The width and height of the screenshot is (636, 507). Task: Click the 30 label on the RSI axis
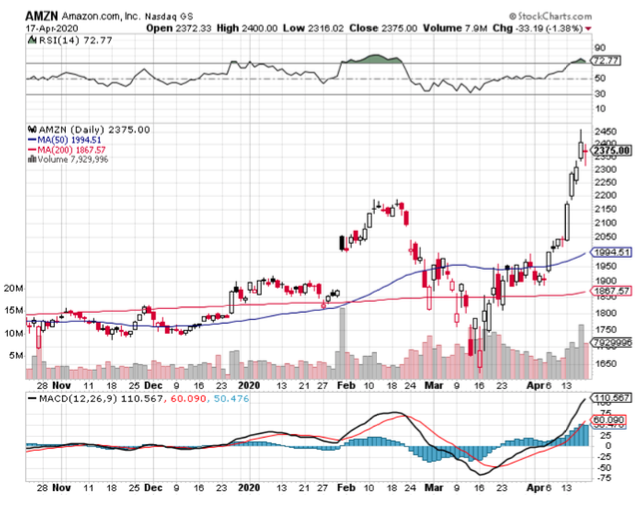[x=600, y=93]
